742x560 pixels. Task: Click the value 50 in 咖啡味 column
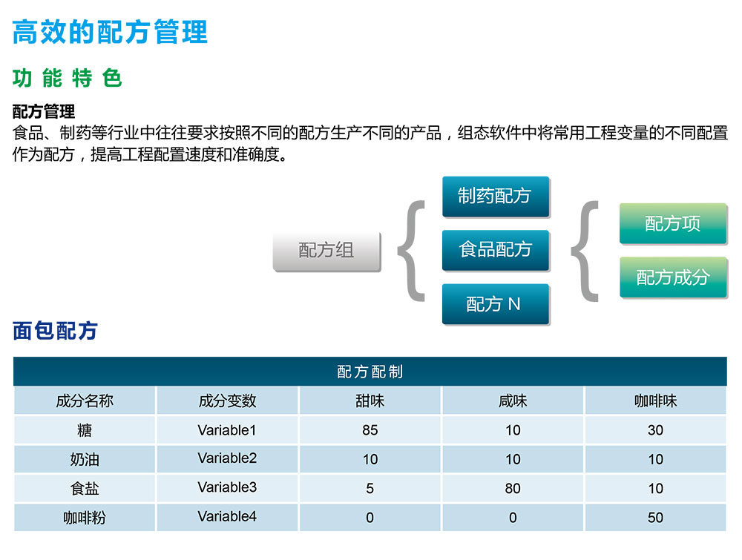point(655,518)
